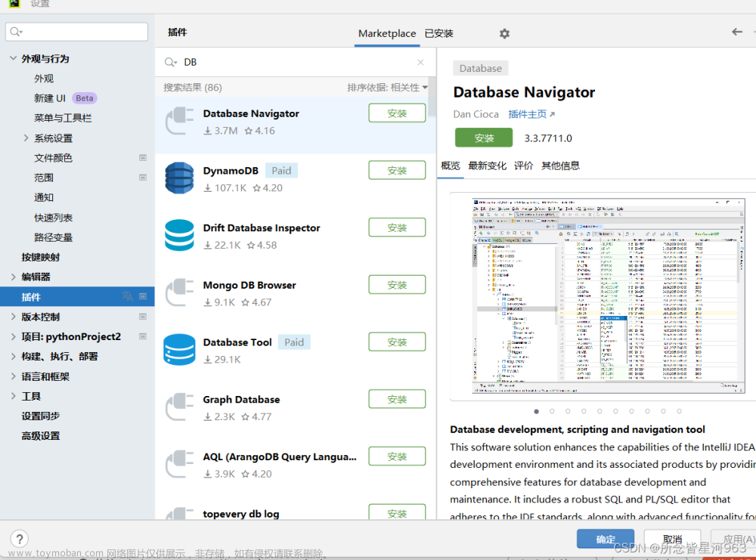Screen dimensions: 756x560
Task: Click the plugin search field containing DB
Action: pyautogui.click(x=296, y=62)
